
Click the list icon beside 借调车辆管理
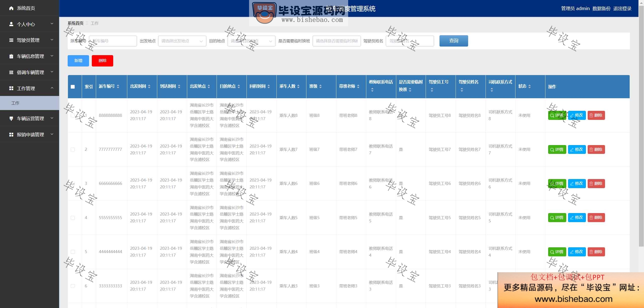click(11, 72)
